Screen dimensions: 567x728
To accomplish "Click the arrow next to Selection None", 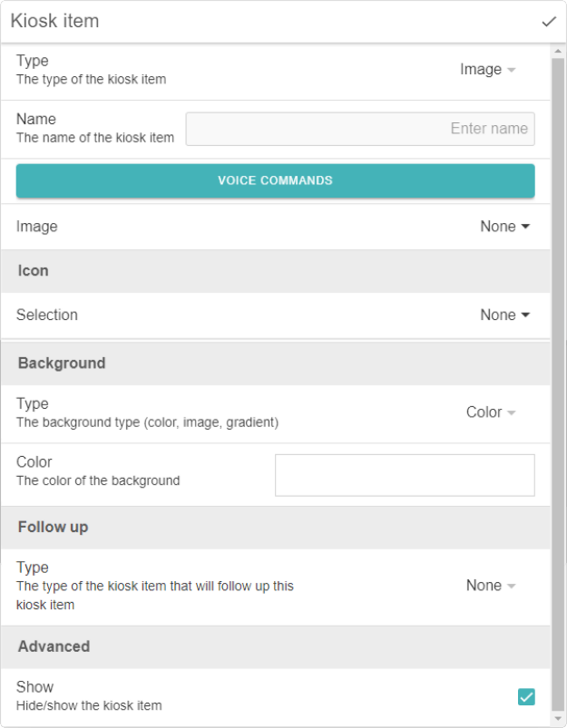I will coord(525,315).
